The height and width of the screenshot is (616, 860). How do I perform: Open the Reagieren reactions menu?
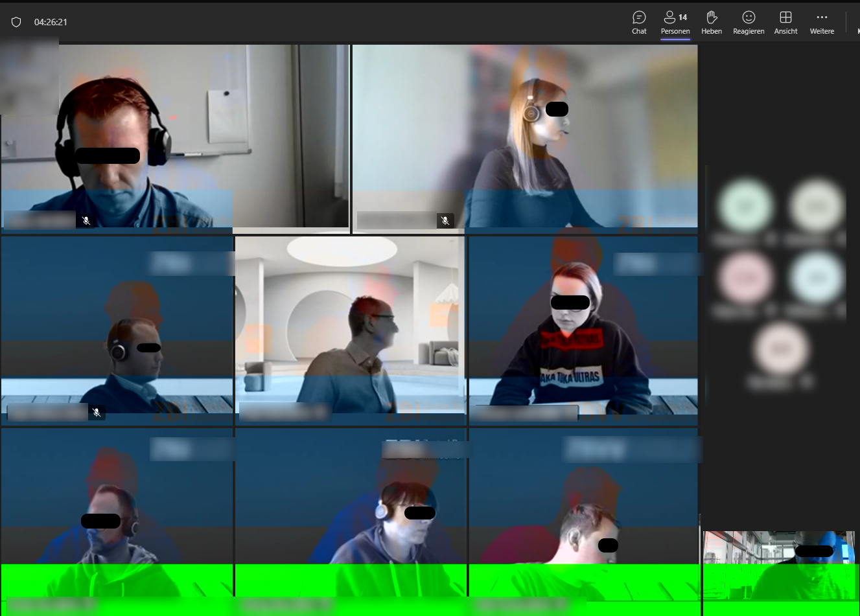coord(749,22)
